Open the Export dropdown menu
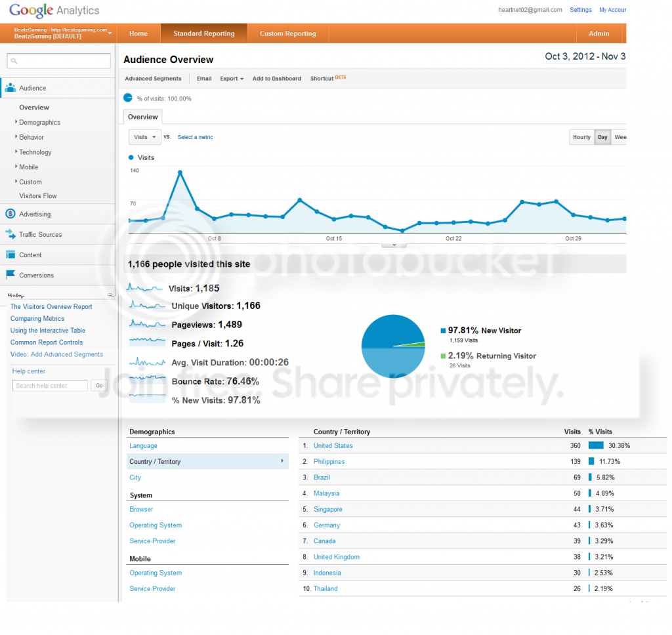 (x=232, y=79)
